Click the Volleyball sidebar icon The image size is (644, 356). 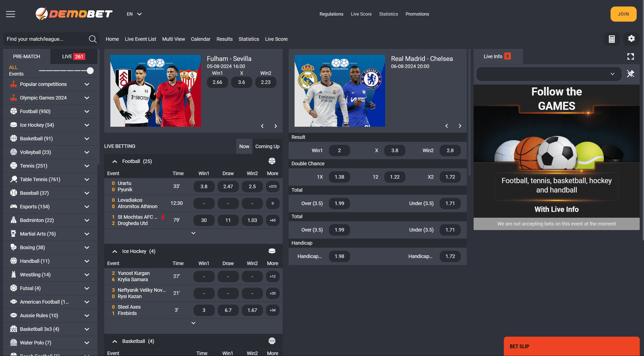(13, 152)
